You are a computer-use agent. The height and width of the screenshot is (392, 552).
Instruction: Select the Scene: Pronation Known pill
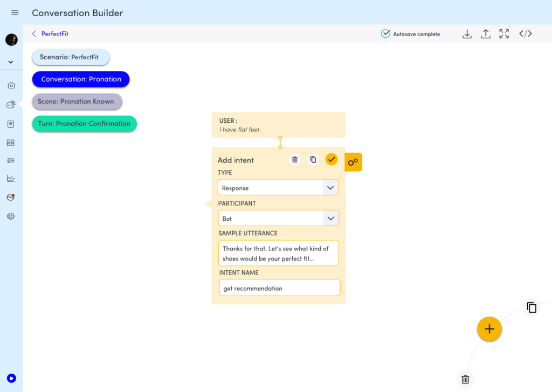point(77,102)
